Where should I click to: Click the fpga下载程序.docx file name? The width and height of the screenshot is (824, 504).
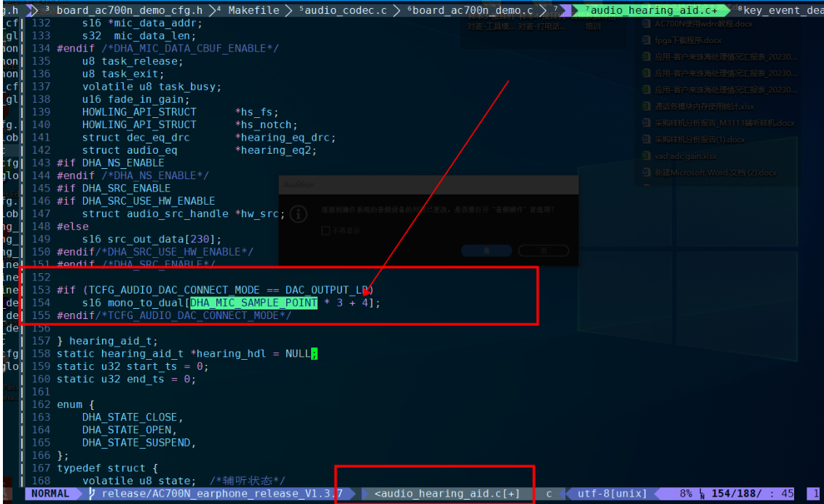pyautogui.click(x=688, y=41)
